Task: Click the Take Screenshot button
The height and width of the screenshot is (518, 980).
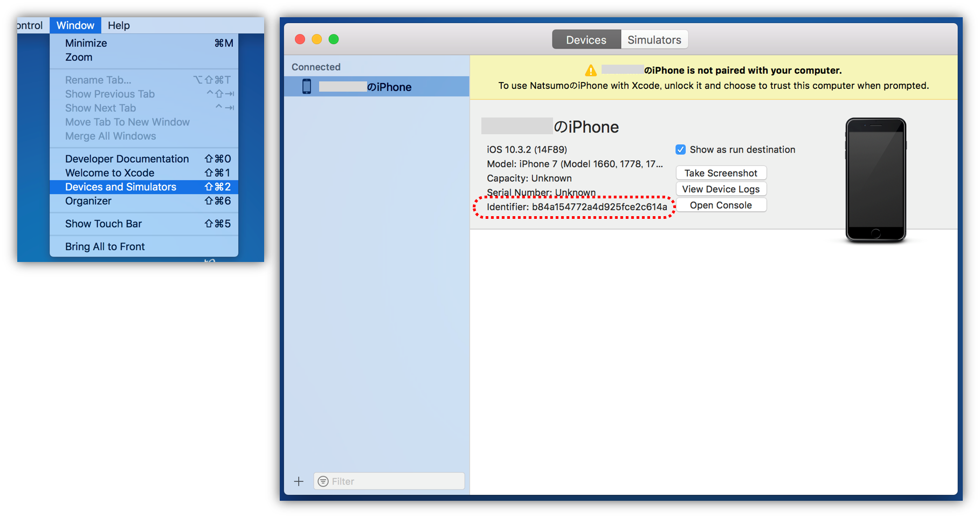Action: [x=721, y=173]
